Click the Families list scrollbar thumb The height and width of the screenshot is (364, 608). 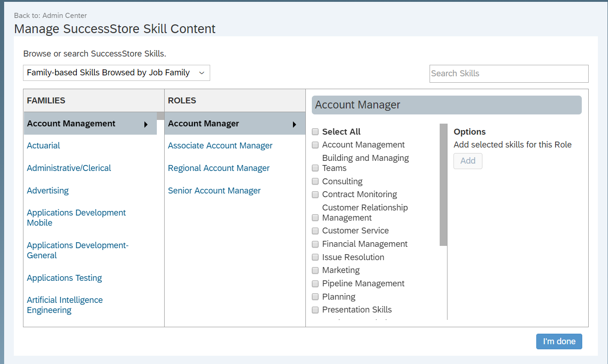161,116
